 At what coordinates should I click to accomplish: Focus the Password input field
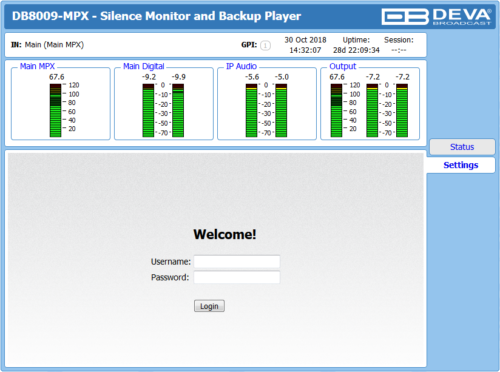pyautogui.click(x=237, y=277)
